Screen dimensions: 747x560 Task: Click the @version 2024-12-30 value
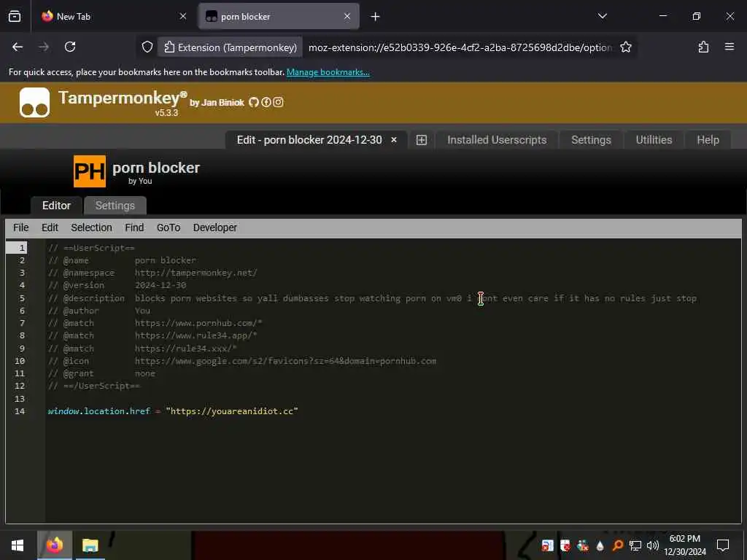click(x=160, y=285)
